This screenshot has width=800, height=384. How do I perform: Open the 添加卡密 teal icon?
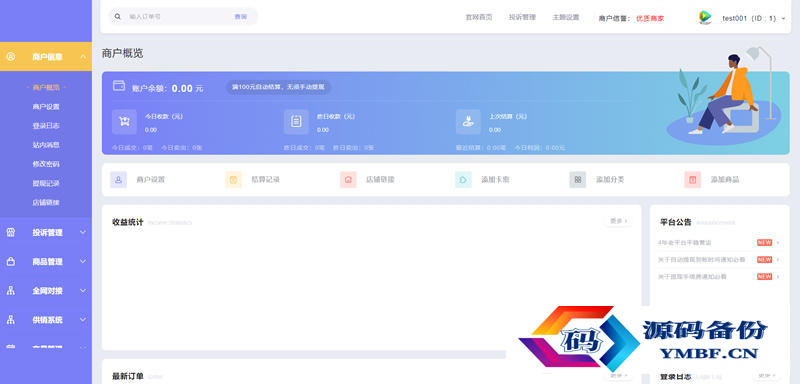[x=463, y=180]
